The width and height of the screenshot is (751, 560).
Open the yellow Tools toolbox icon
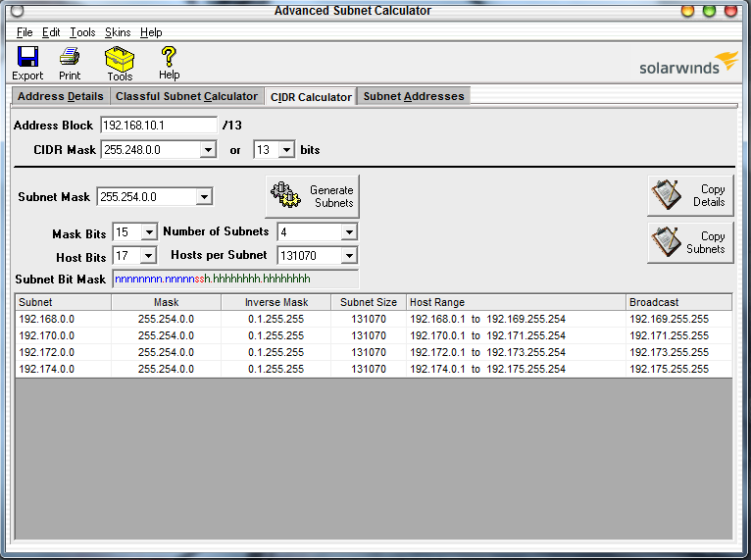120,59
